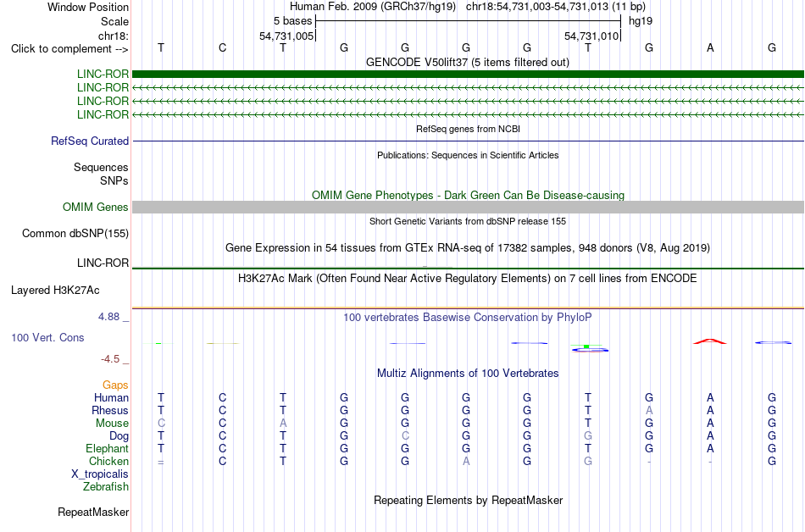Click Chicken row's light gray A mismatch
Screen dimensions: 805x532
tap(466, 461)
